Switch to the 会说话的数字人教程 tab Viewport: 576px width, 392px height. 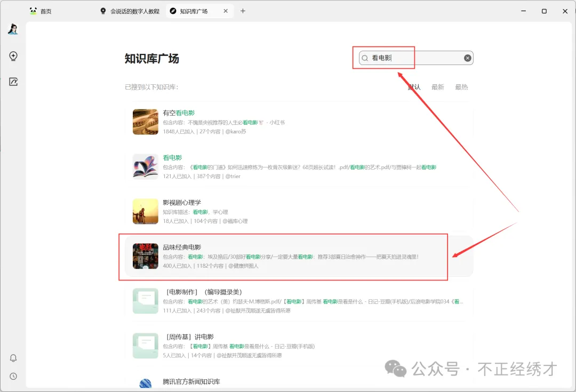[x=130, y=11]
